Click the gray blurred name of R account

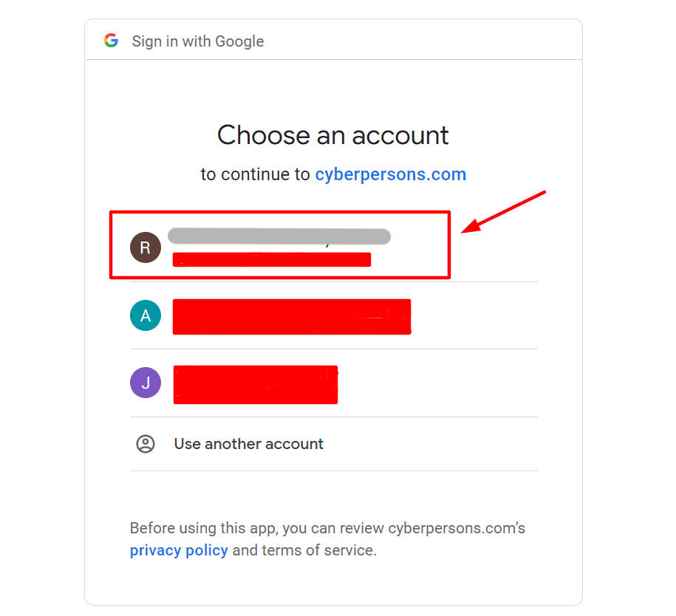pyautogui.click(x=279, y=236)
